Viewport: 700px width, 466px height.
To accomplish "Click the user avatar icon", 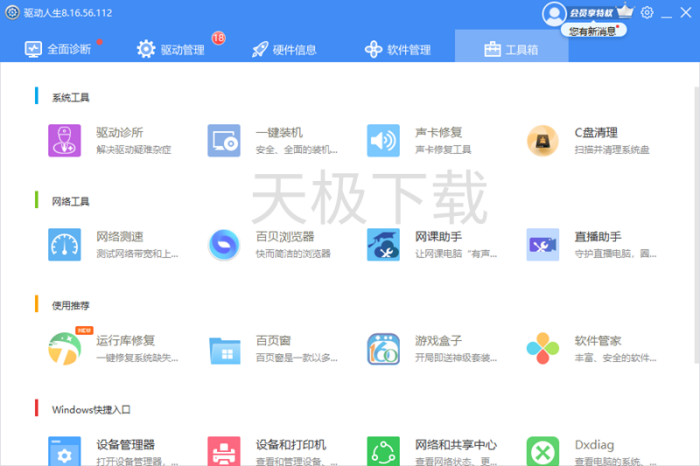I will point(554,14).
